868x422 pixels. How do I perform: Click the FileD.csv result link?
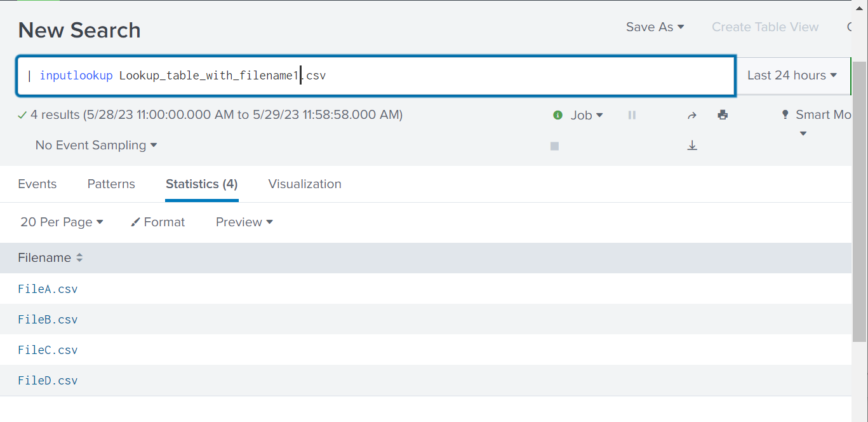(x=48, y=381)
